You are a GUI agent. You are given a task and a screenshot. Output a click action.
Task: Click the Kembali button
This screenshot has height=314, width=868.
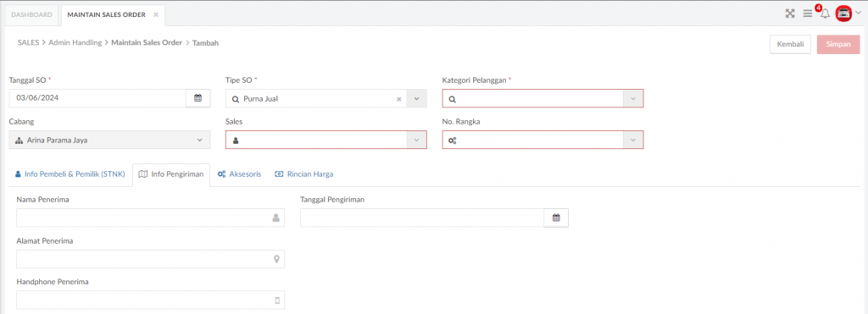click(x=791, y=44)
